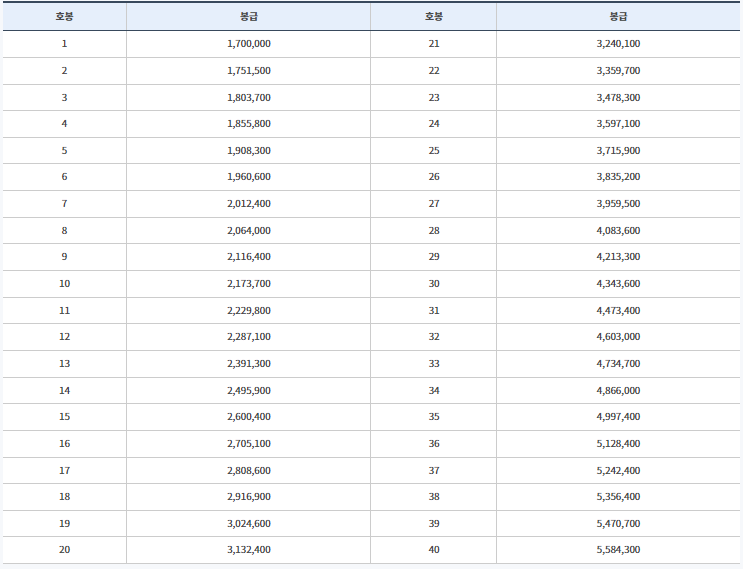Click grade number 36 in 호봉 column
This screenshot has height=569, width=743.
click(x=434, y=444)
